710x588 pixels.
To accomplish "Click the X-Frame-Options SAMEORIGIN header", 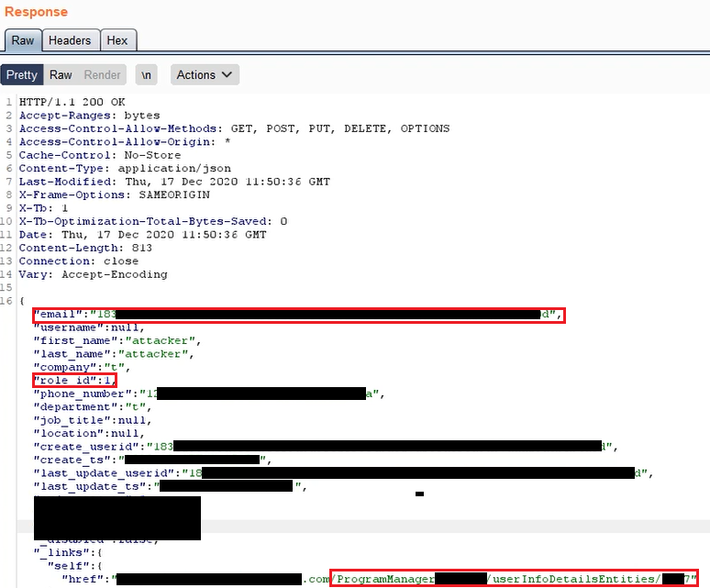I will [115, 195].
